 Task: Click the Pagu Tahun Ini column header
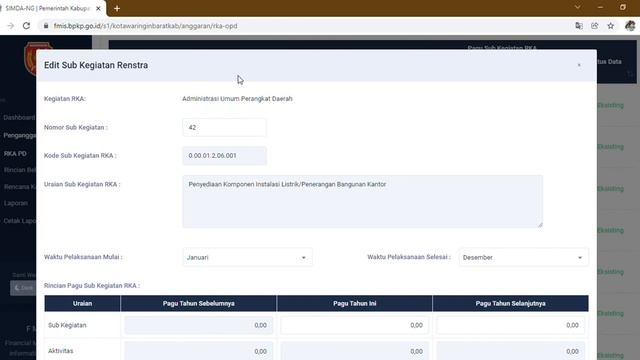(x=354, y=304)
